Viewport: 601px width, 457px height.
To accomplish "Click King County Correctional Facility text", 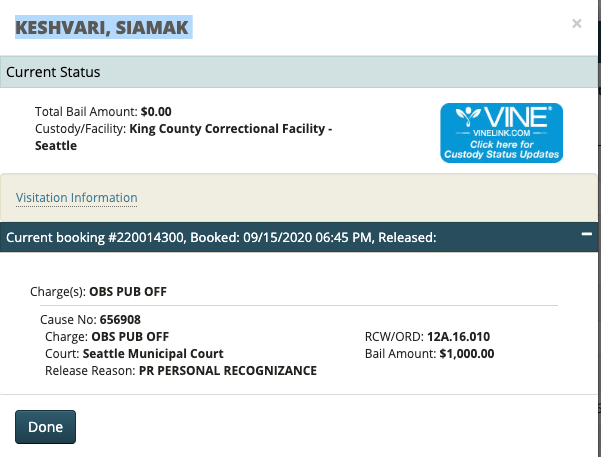I will (x=230, y=129).
